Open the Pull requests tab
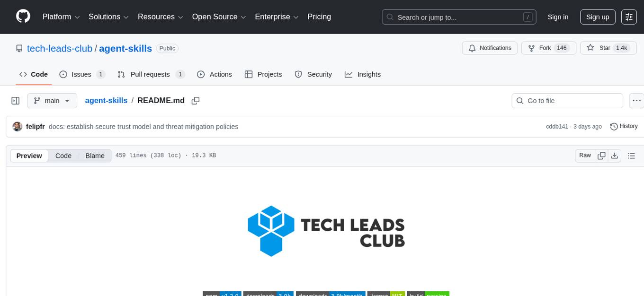The image size is (644, 296). pos(151,74)
